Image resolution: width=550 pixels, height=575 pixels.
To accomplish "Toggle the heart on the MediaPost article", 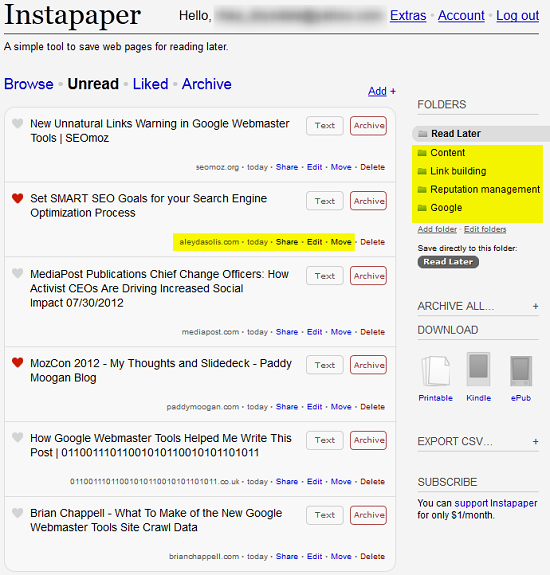I will tap(17, 273).
